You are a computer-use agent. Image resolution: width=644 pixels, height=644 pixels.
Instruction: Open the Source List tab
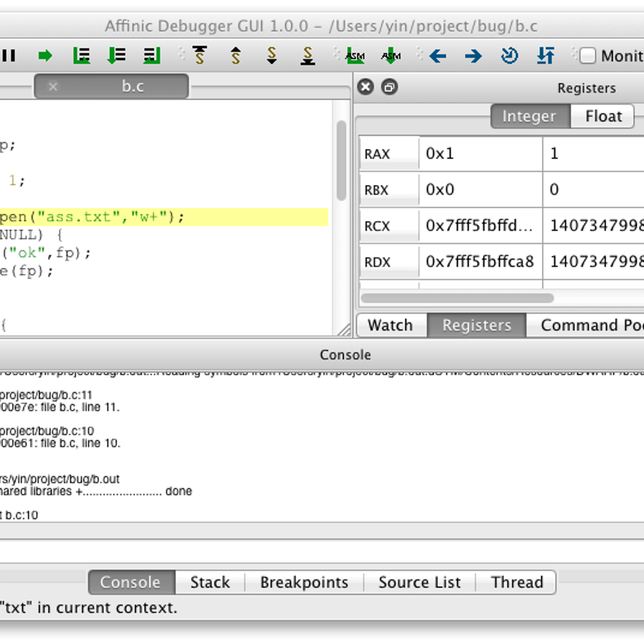click(419, 582)
